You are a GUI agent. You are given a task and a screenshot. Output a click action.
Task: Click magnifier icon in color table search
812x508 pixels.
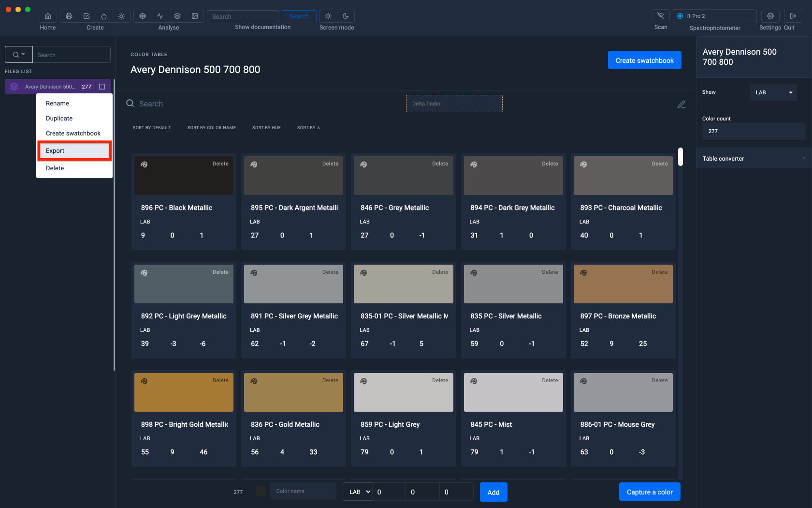(x=130, y=103)
